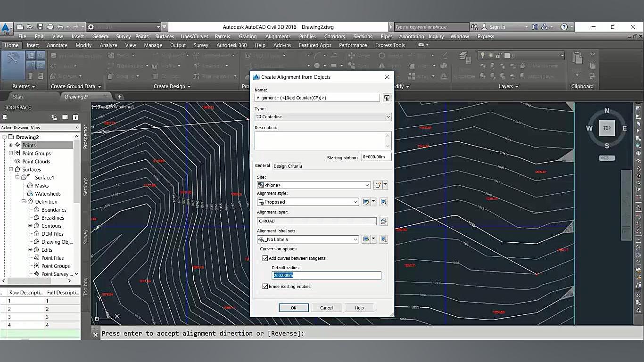This screenshot has width=644, height=362.
Task: Uncheck Erase existing entities
Action: tap(265, 287)
